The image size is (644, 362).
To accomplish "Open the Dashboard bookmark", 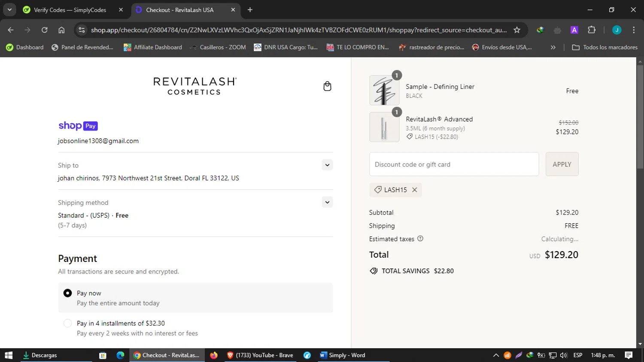I will pyautogui.click(x=25, y=47).
